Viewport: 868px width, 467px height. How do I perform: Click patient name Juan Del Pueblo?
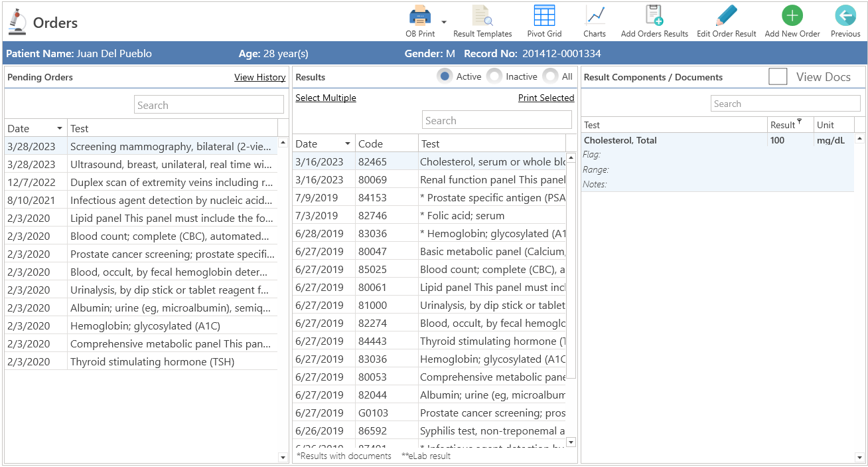(x=114, y=54)
